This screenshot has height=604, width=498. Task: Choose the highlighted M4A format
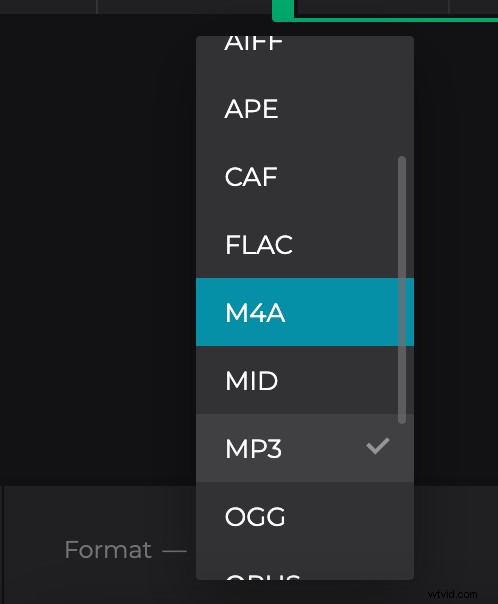point(305,312)
